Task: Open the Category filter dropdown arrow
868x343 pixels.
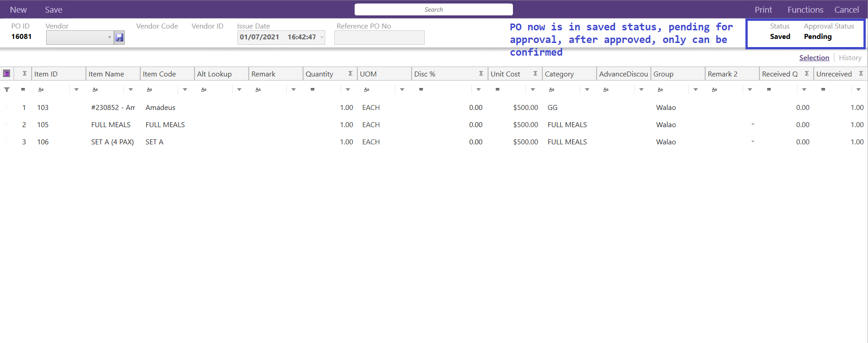Action: coord(587,90)
